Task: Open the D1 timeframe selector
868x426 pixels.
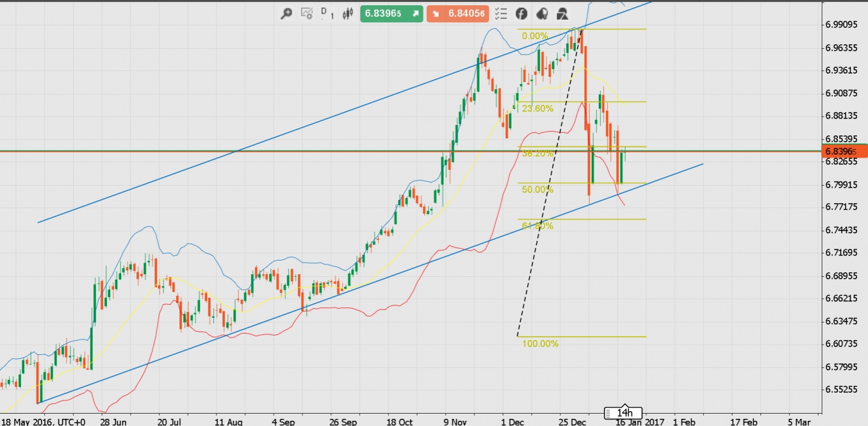Action: [x=327, y=14]
